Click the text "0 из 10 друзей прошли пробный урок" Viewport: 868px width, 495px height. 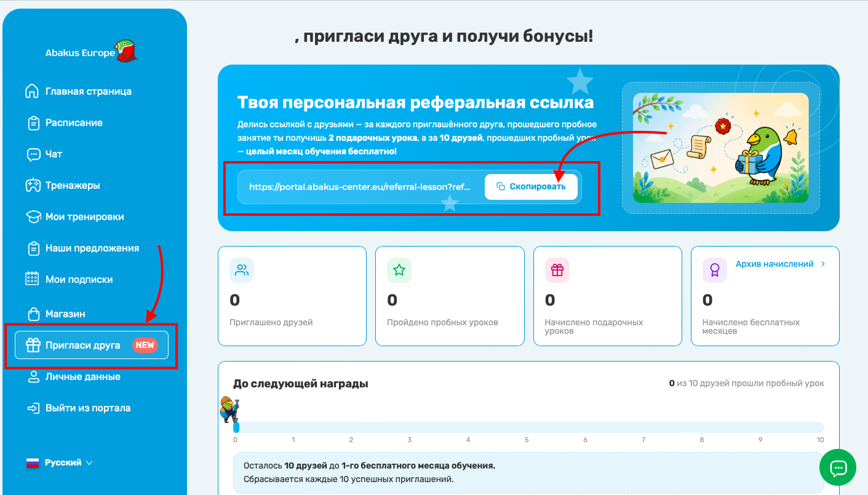pyautogui.click(x=747, y=383)
